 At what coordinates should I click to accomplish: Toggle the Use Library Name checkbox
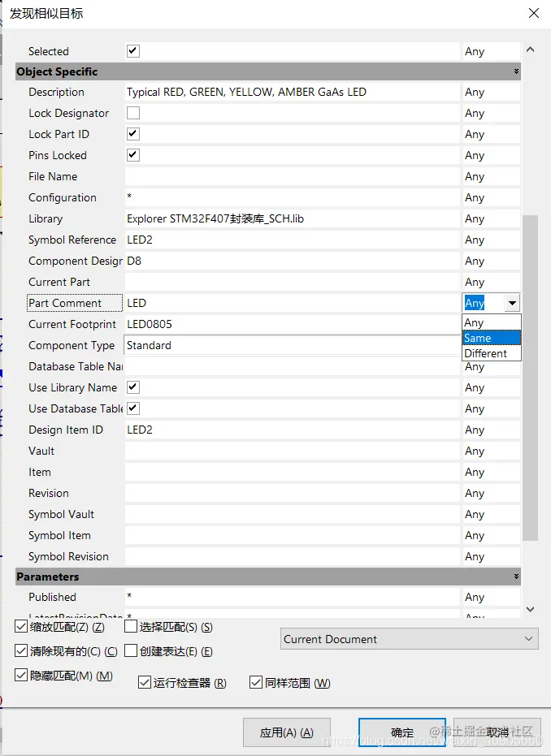(x=133, y=387)
